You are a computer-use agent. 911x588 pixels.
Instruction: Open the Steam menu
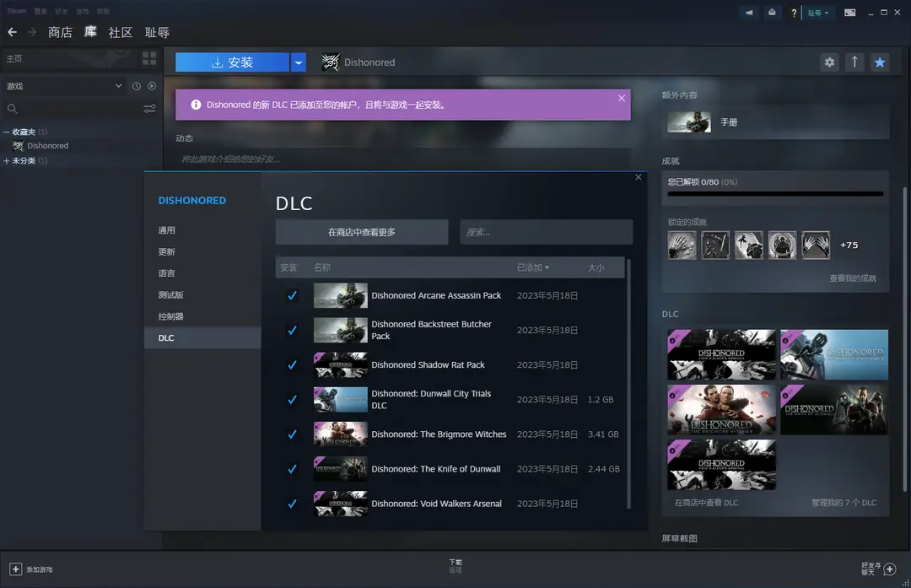[x=16, y=11]
